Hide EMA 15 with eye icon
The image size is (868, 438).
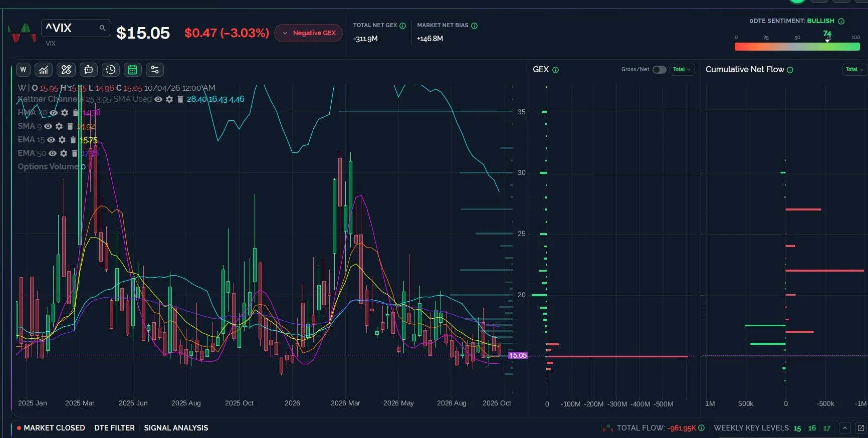[x=51, y=140]
